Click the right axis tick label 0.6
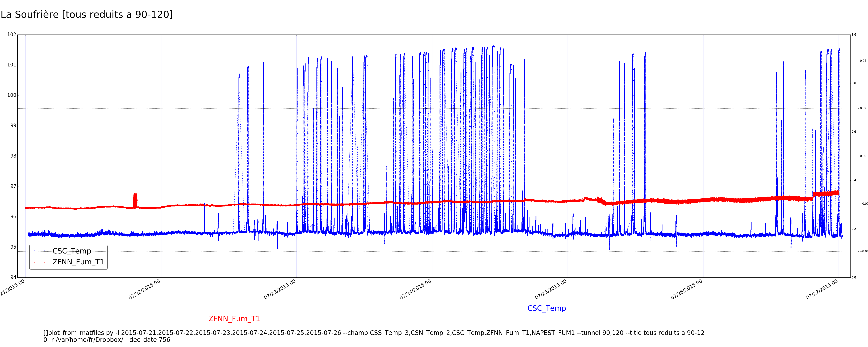 tap(854, 132)
